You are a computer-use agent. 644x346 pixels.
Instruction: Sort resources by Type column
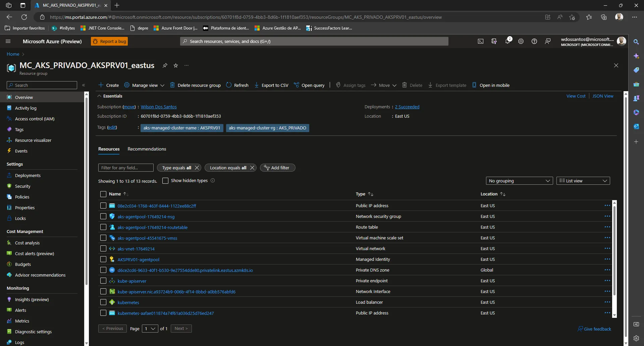pyautogui.click(x=364, y=194)
